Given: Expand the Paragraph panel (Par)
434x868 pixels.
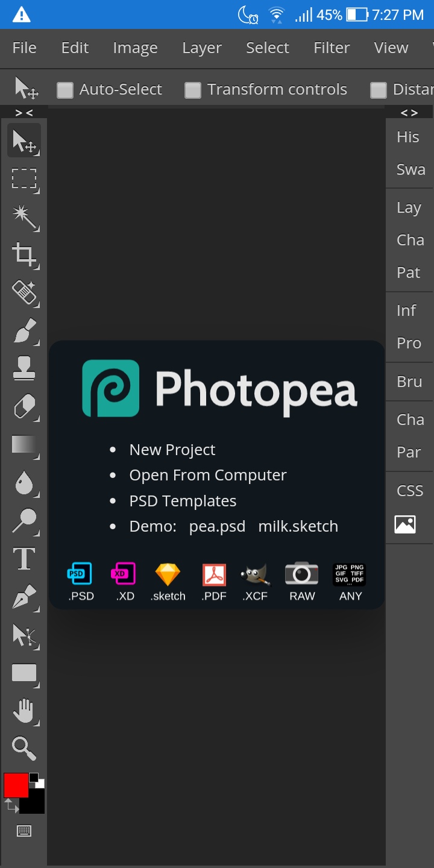Looking at the screenshot, I should coord(409,452).
